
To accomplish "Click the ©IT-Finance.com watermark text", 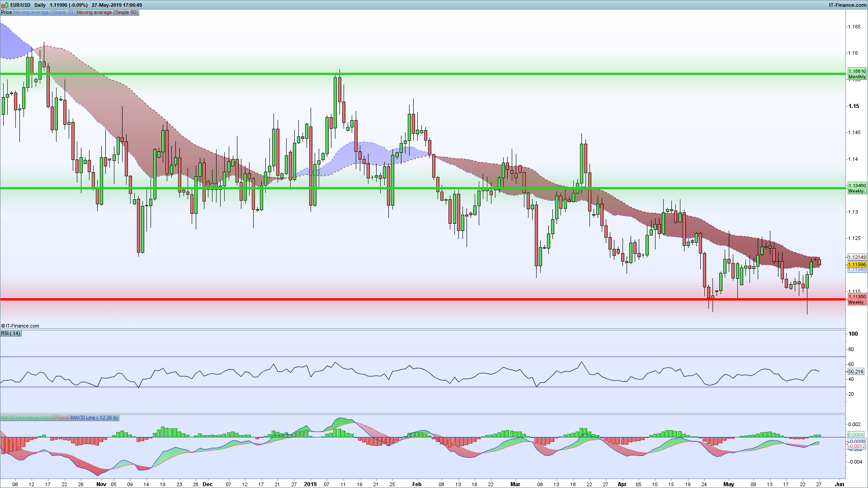I will pyautogui.click(x=20, y=326).
